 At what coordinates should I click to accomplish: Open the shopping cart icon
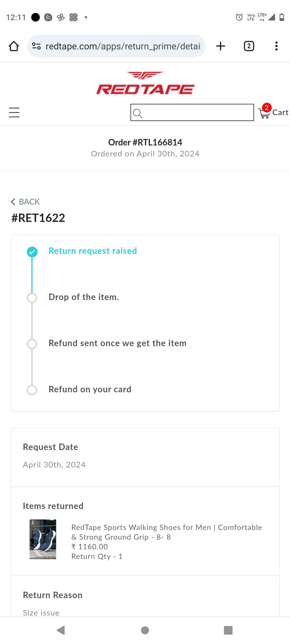pos(264,113)
